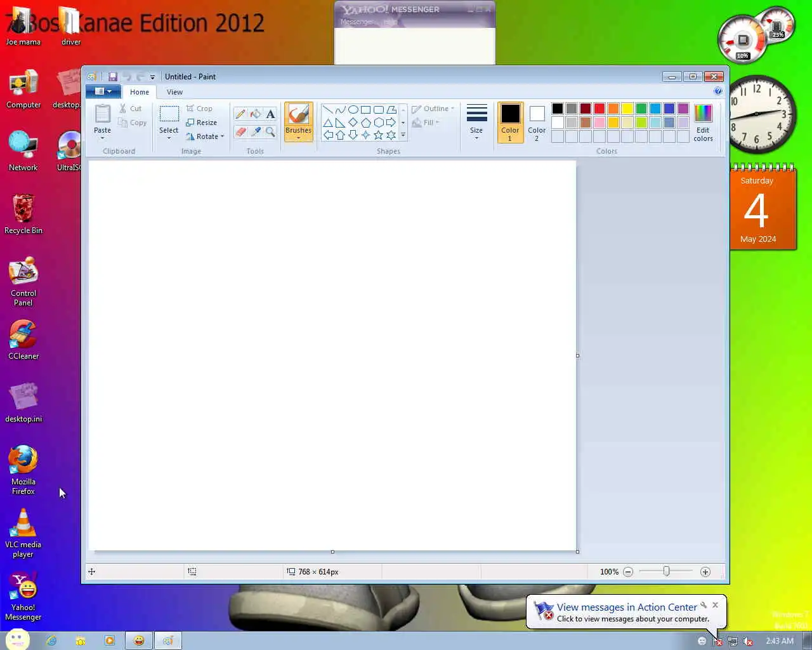Screen dimensions: 812x650
Task: Select the Magnifier tool
Action: tap(271, 132)
